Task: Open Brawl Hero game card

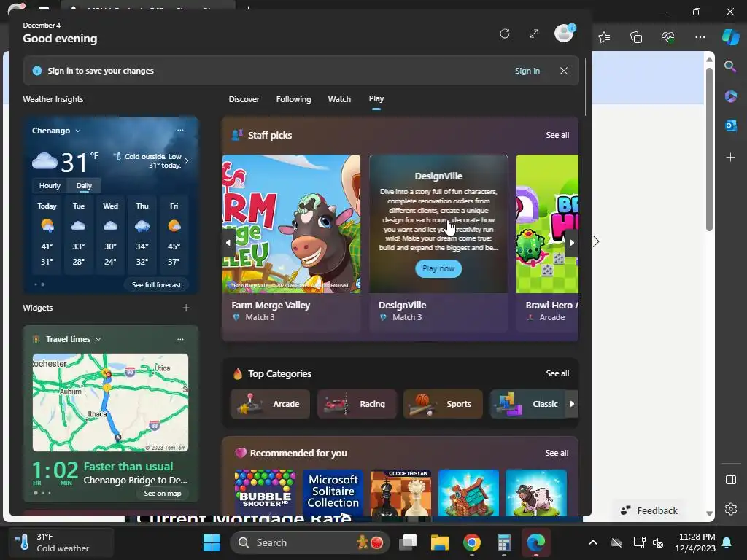Action: tap(547, 242)
